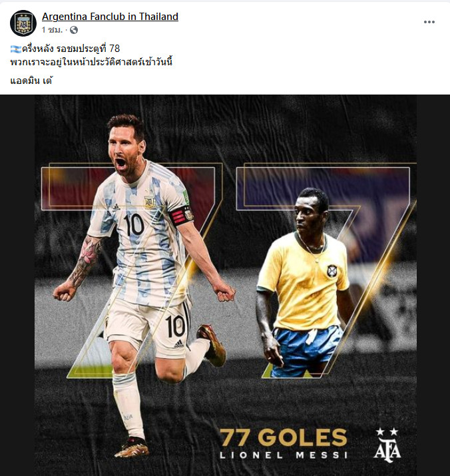
Task: Click the public globe privacy icon
Action: click(74, 30)
